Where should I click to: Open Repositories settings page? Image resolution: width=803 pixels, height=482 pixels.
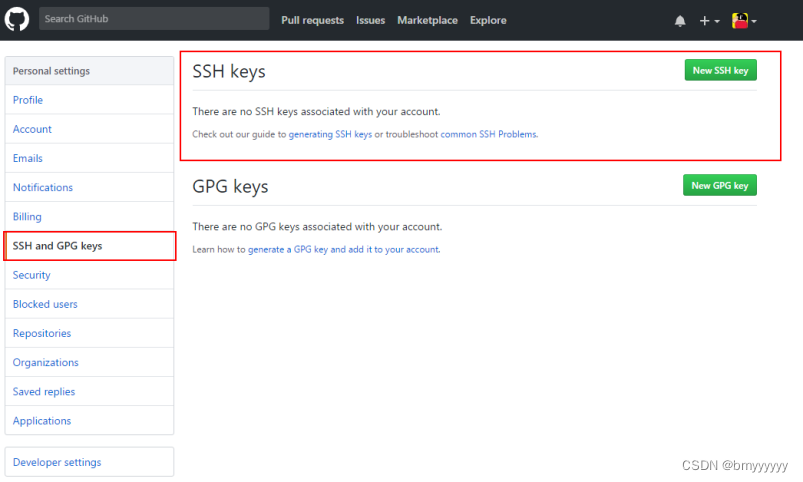(x=89, y=333)
